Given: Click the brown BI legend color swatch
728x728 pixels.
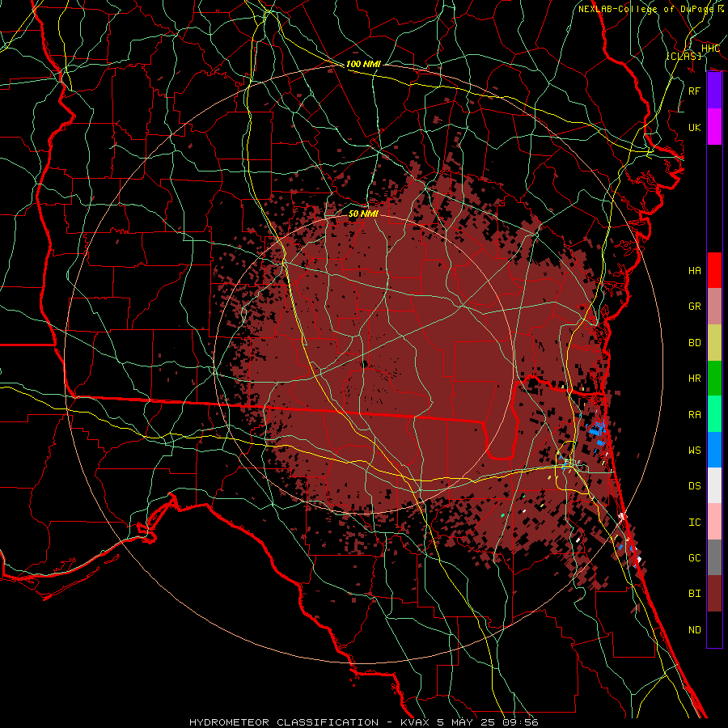Looking at the screenshot, I should tap(714, 594).
